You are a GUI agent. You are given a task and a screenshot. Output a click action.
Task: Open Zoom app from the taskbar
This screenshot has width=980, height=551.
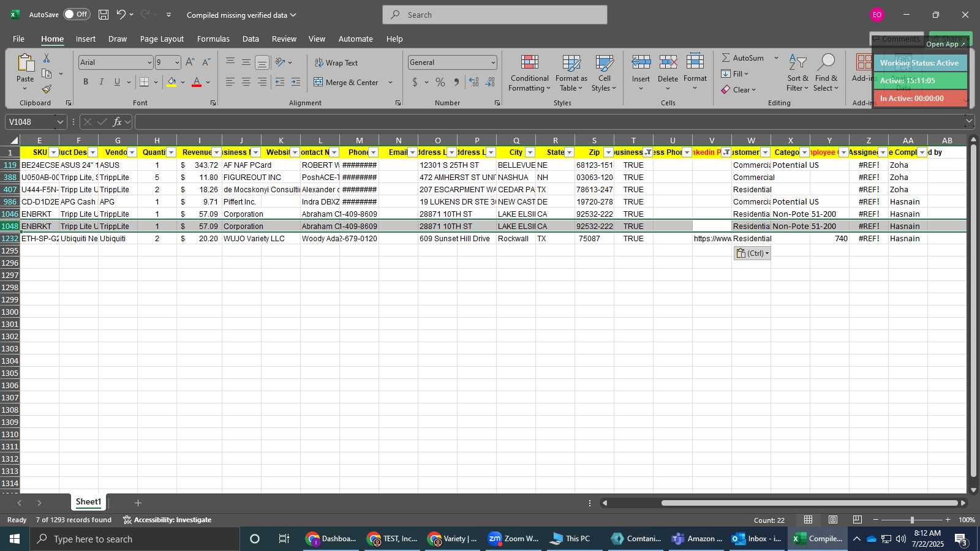point(513,539)
